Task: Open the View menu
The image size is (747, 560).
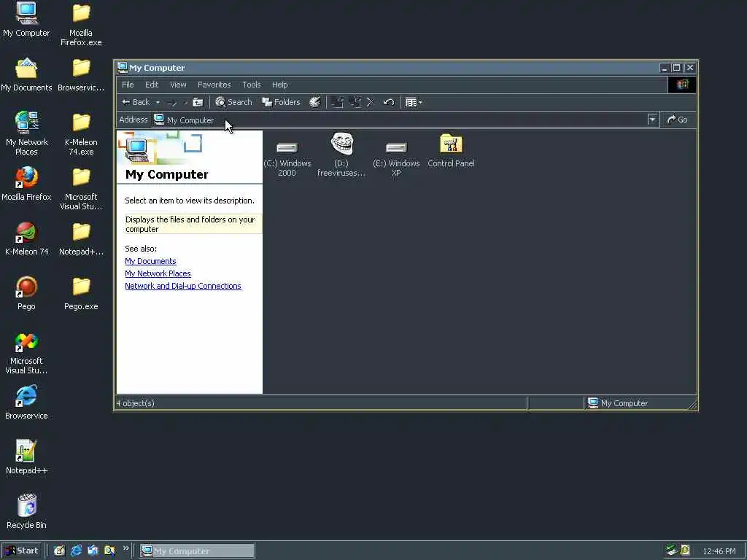Action: tap(178, 85)
